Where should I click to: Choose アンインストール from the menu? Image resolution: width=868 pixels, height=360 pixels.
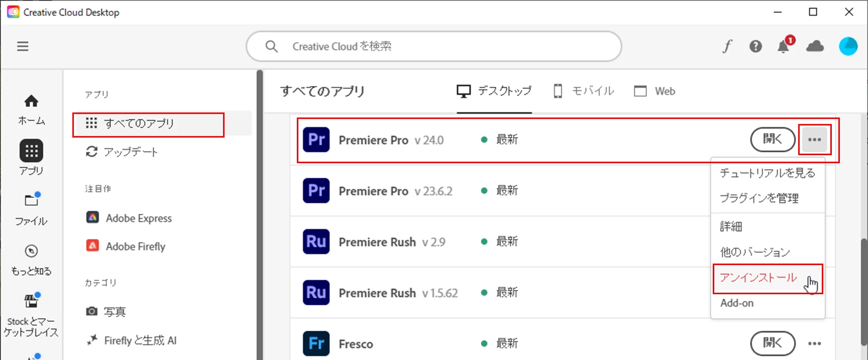tap(768, 278)
